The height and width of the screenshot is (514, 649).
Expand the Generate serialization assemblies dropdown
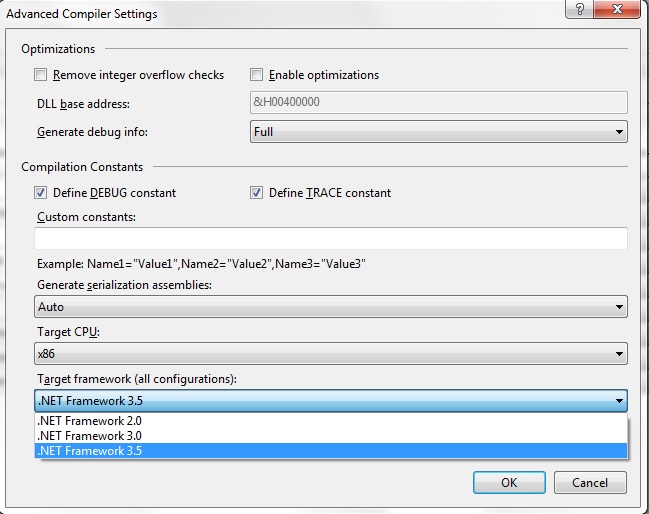point(330,307)
